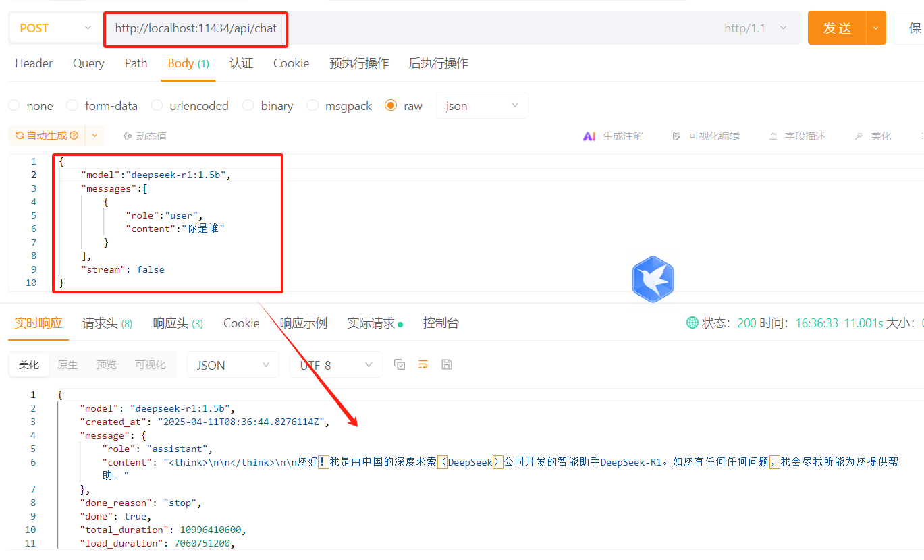This screenshot has width=924, height=560.
Task: Select the msgpack body type radio
Action: coord(312,105)
